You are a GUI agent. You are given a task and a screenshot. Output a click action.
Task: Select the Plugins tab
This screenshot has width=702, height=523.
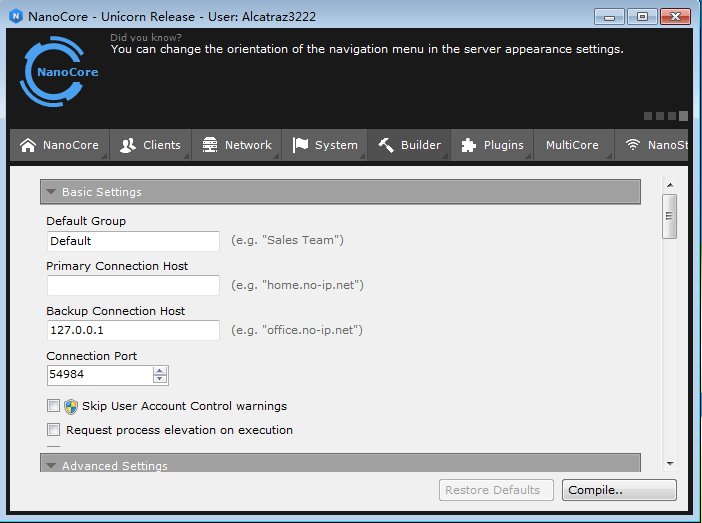pyautogui.click(x=492, y=145)
